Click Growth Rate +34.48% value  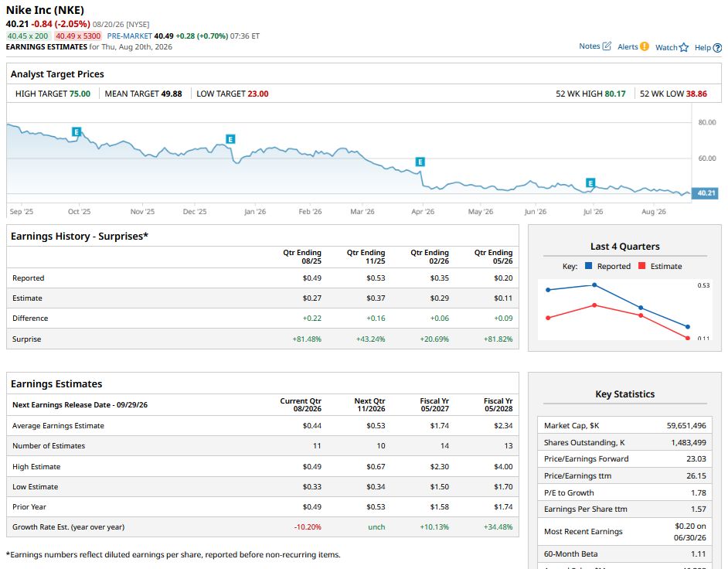(x=498, y=527)
